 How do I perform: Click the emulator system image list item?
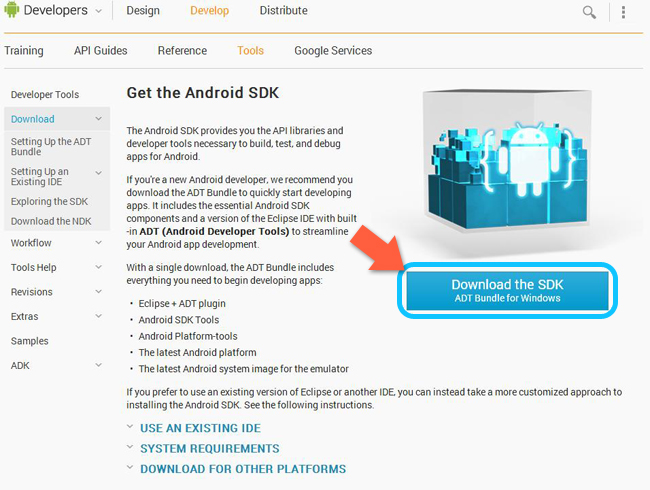coord(244,369)
